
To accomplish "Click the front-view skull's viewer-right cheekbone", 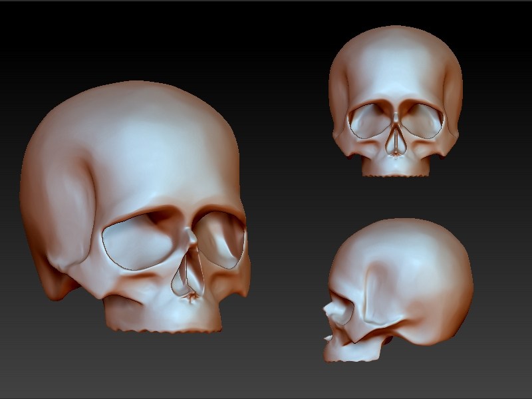I will (x=440, y=146).
